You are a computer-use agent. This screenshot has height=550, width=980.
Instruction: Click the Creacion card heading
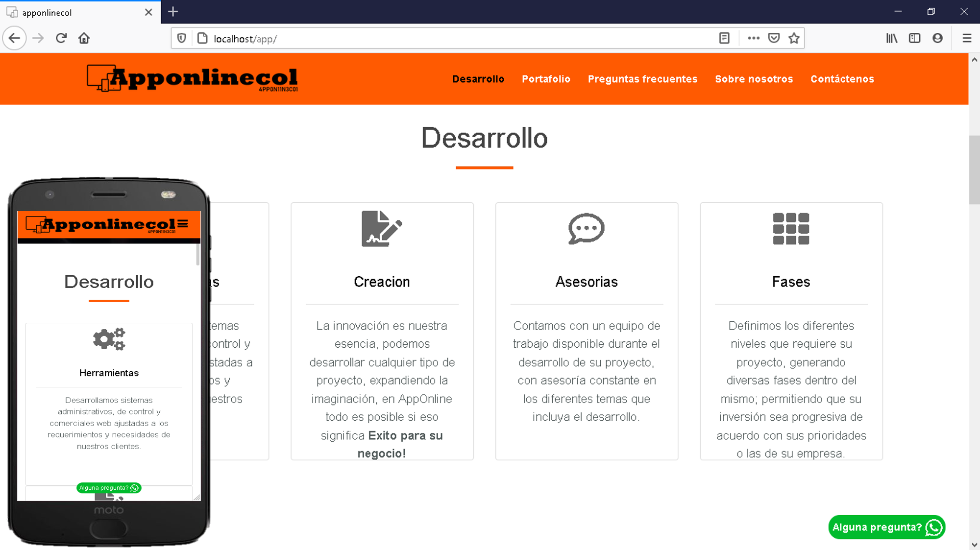click(x=382, y=282)
